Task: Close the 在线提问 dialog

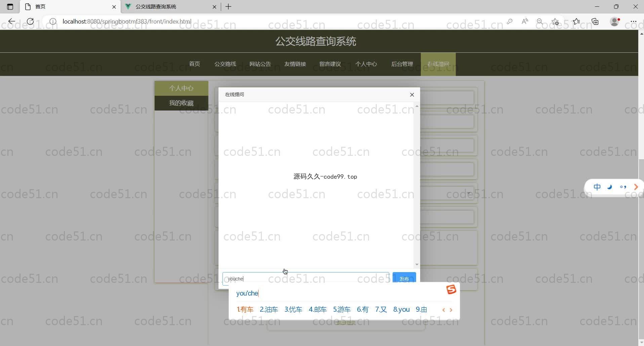Action: 412,95
